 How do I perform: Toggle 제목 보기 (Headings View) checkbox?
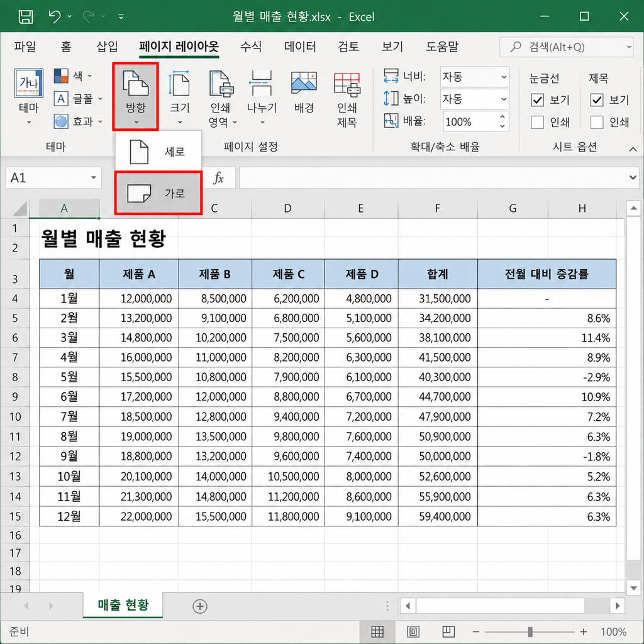click(596, 100)
